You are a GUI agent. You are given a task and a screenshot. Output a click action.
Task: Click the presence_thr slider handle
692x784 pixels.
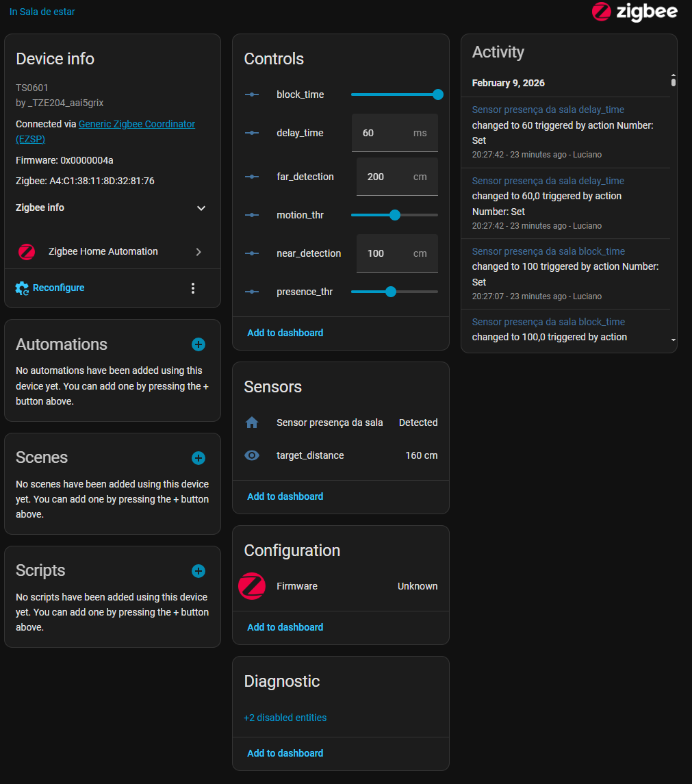pos(391,292)
